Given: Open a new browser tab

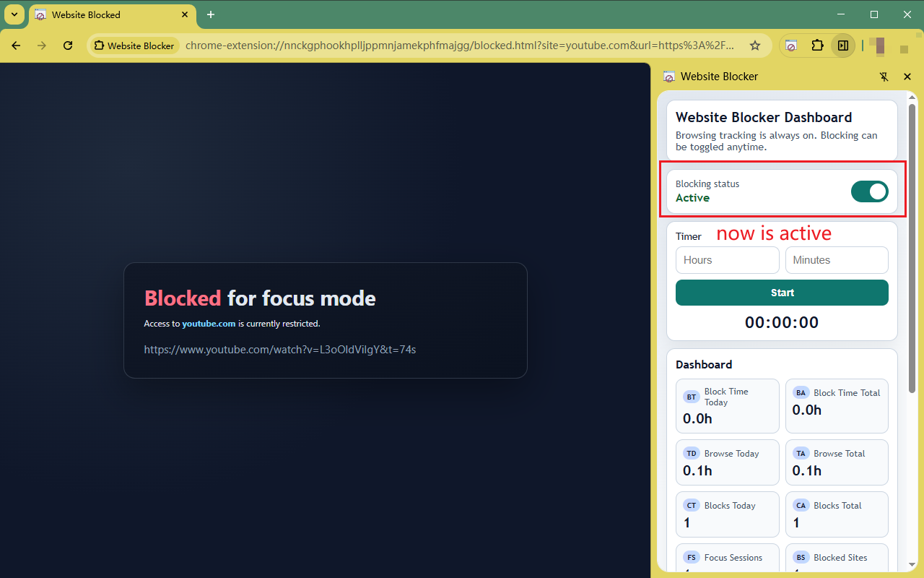Looking at the screenshot, I should (211, 14).
